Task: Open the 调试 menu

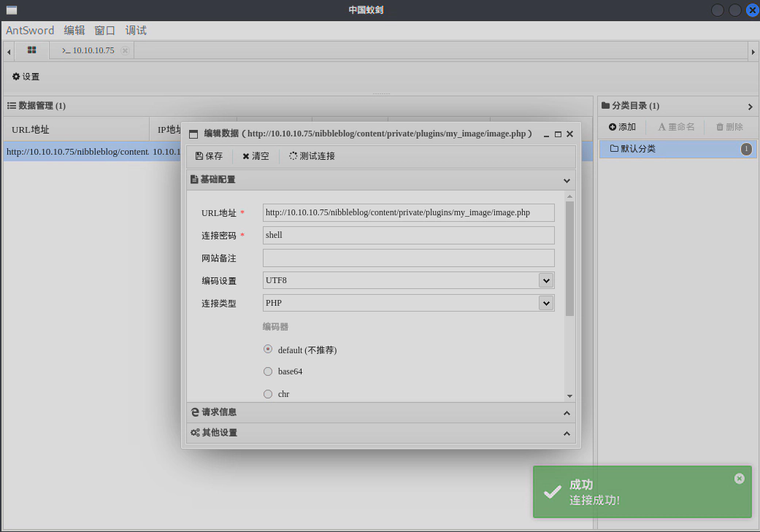Action: click(136, 30)
